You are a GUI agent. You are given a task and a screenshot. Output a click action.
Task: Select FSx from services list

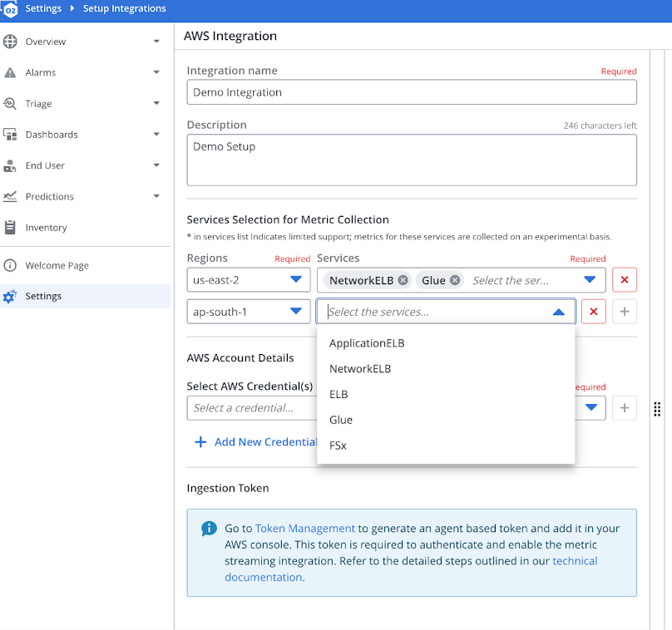click(x=446, y=445)
